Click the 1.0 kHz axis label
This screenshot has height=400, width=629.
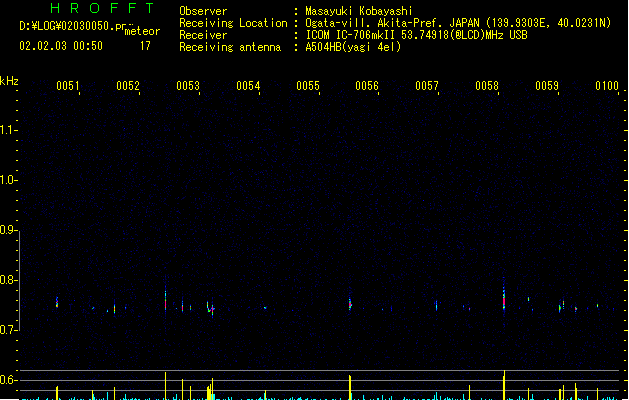tap(8, 180)
